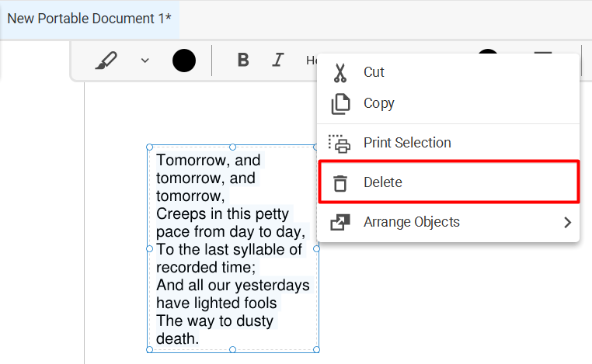Choose Cut from the context menu
The width and height of the screenshot is (592, 364).
click(x=448, y=72)
